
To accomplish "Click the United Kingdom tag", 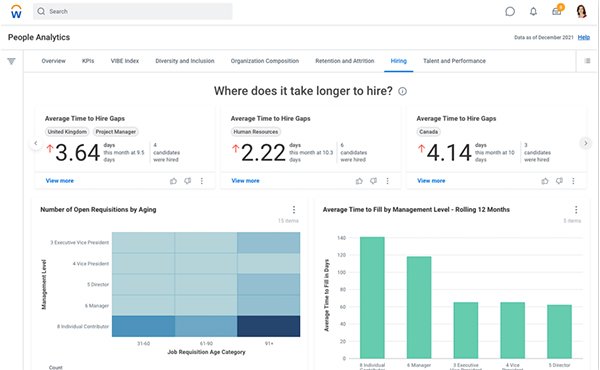I will pyautogui.click(x=67, y=132).
